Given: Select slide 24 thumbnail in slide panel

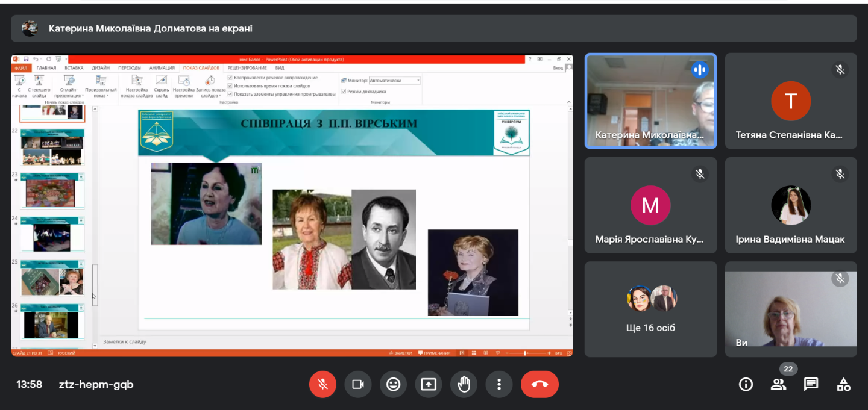Looking at the screenshot, I should pos(52,234).
